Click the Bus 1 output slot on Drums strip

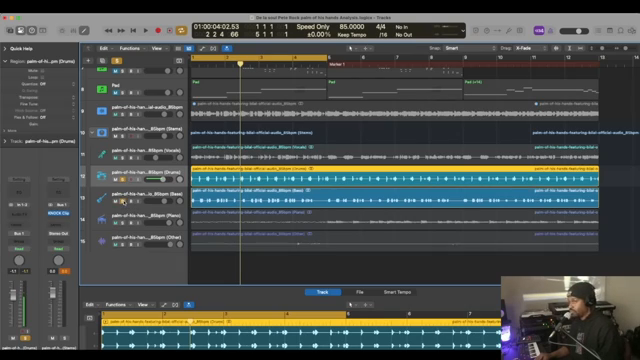click(19, 234)
